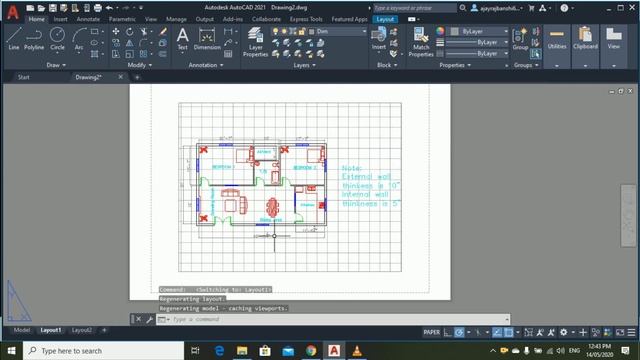This screenshot has height=360, width=640.
Task: Expand the Layers panel
Action: [304, 65]
